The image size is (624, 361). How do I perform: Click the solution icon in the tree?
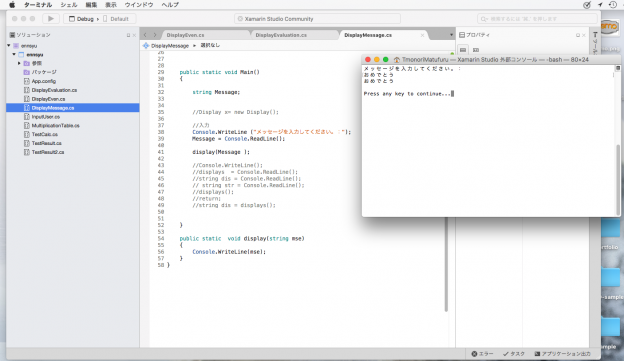[16, 46]
